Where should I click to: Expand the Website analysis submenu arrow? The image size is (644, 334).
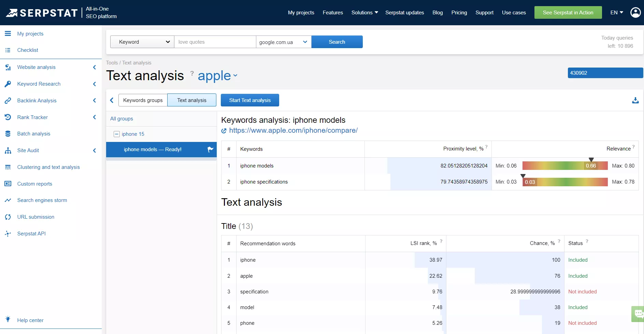point(95,67)
